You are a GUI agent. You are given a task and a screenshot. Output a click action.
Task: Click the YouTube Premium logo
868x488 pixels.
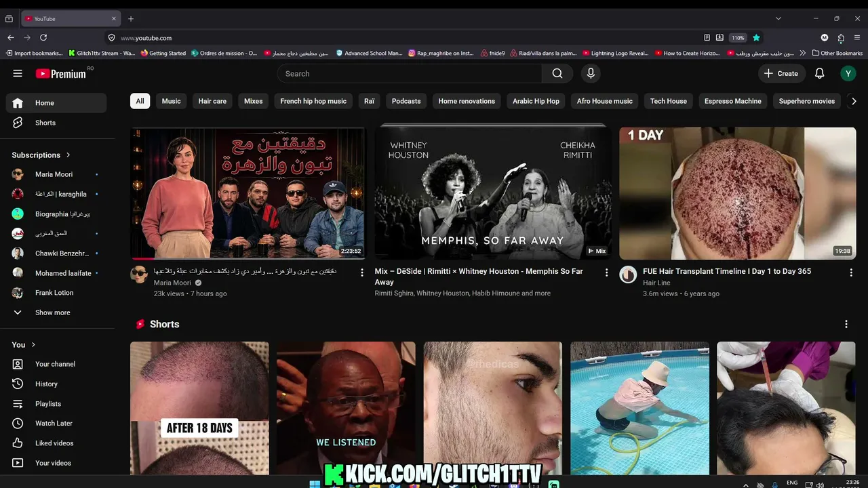click(61, 73)
